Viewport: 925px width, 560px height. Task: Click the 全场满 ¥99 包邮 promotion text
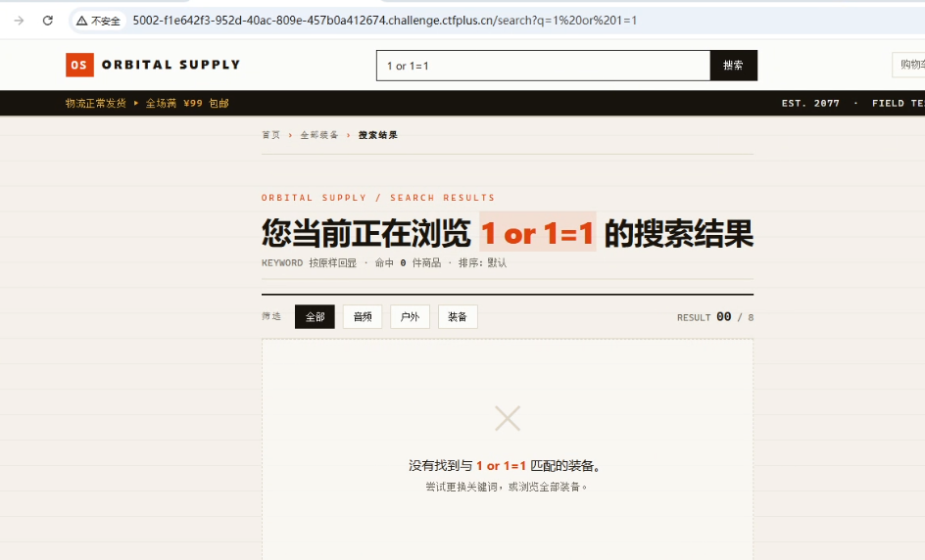187,103
